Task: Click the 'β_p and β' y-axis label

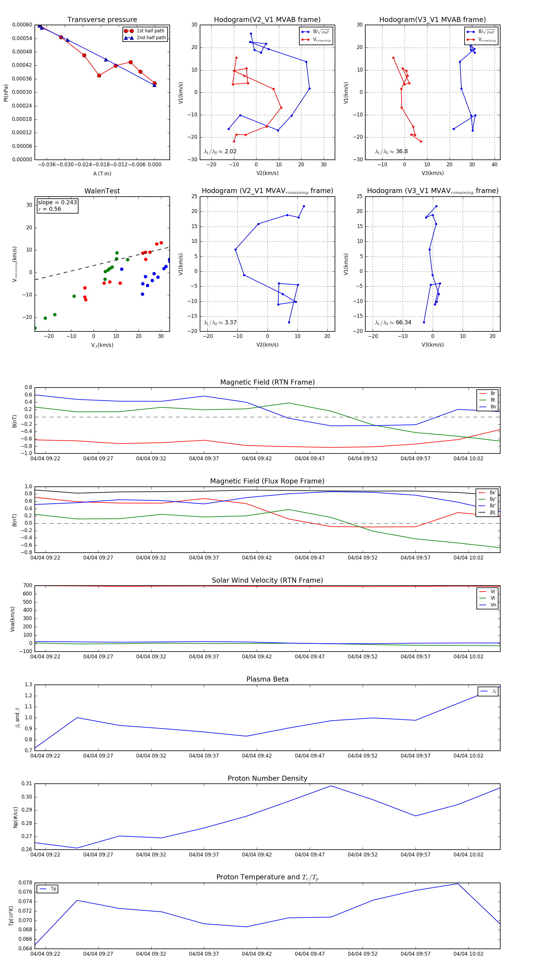Action: [18, 718]
